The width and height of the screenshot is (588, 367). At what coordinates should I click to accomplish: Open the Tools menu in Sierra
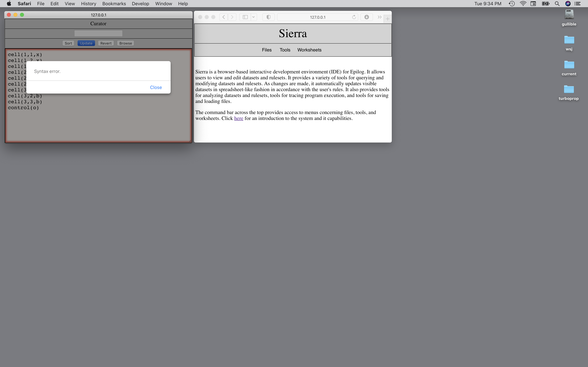coord(285,50)
